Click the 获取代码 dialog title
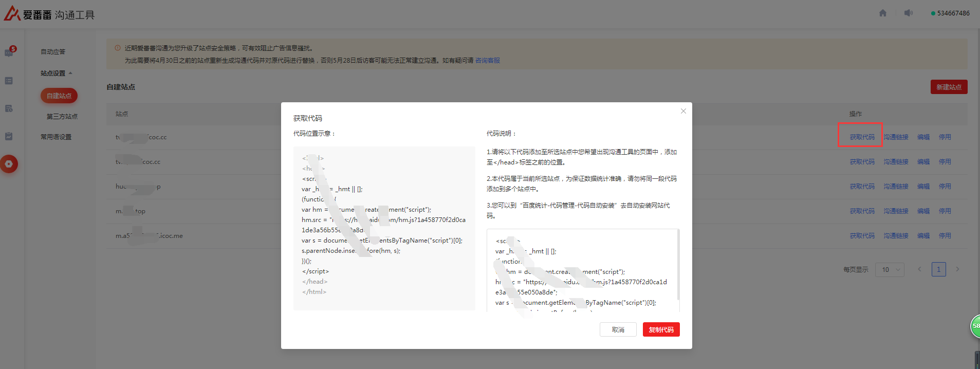Viewport: 980px width, 369px height. 308,118
